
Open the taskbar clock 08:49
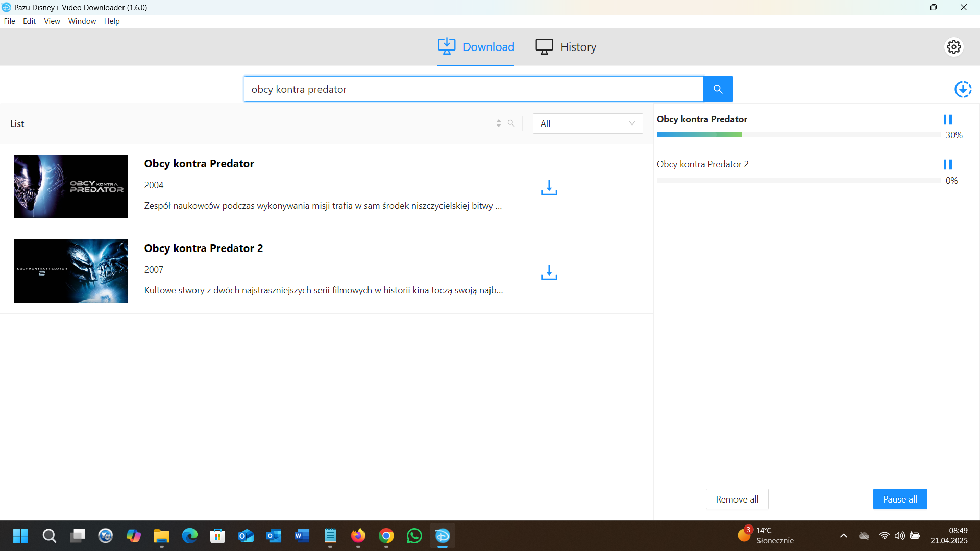pyautogui.click(x=949, y=536)
